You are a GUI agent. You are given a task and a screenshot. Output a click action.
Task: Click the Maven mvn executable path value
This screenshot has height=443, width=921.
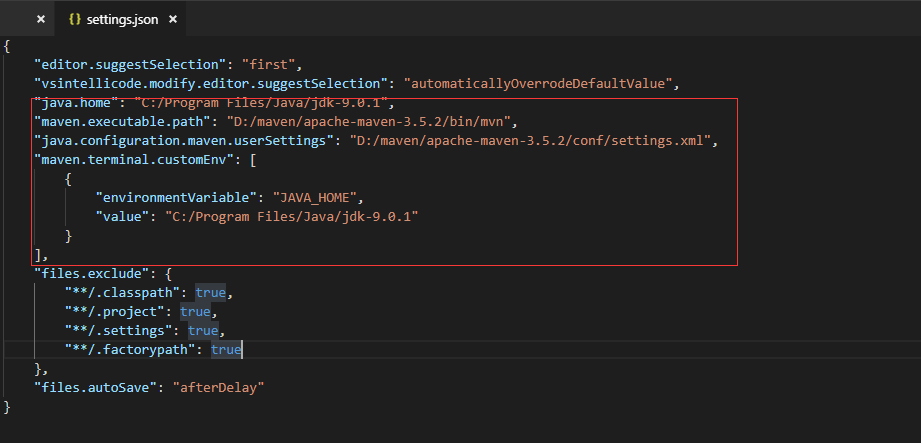click(370, 121)
